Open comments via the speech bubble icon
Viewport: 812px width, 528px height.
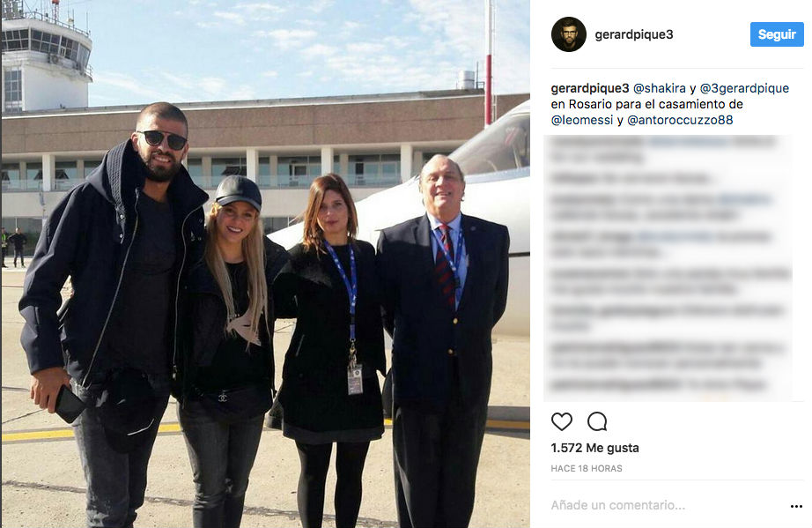click(x=597, y=421)
